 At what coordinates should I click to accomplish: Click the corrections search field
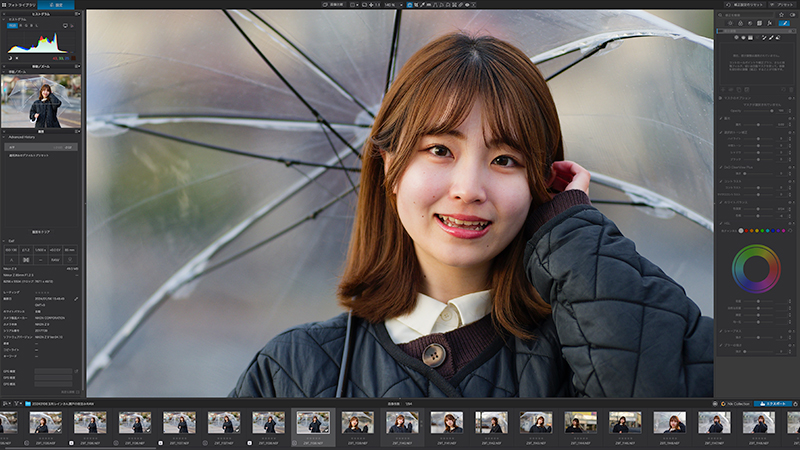coord(746,15)
